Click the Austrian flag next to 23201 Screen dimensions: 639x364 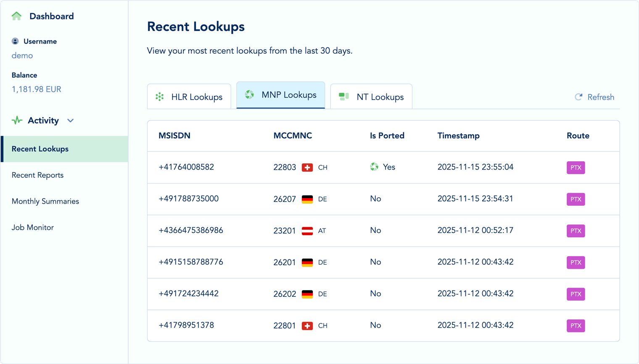click(x=306, y=230)
